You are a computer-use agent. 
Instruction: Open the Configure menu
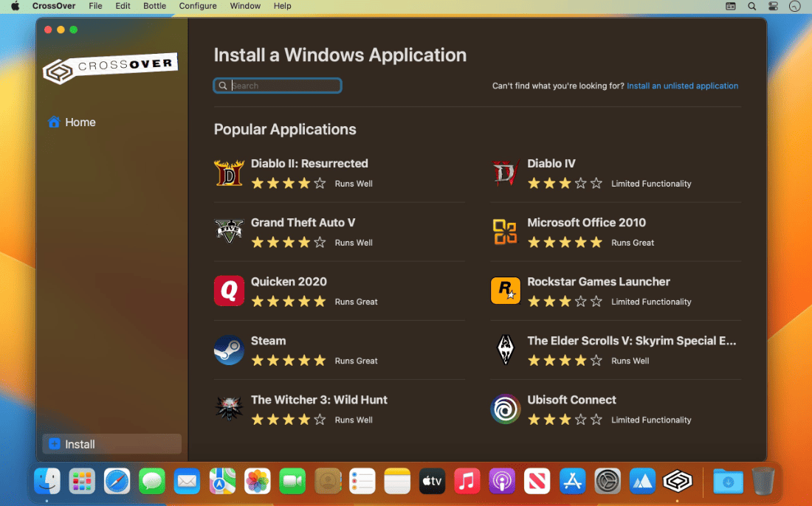pyautogui.click(x=198, y=6)
